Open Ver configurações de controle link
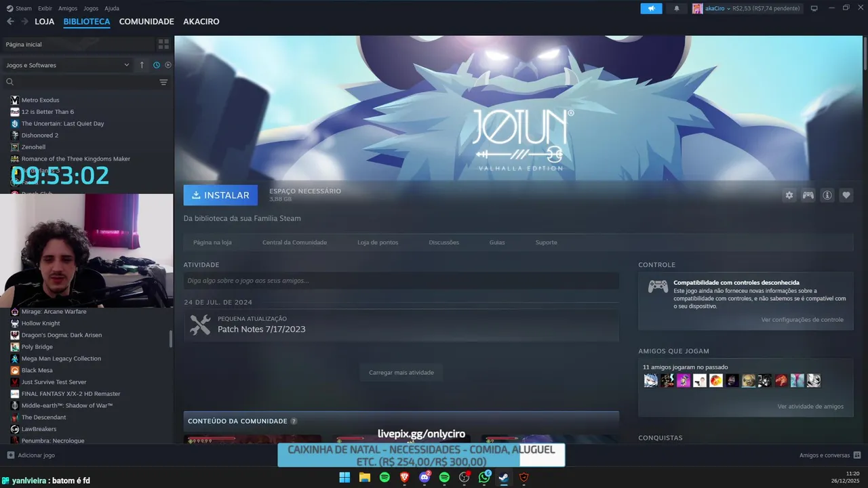 (x=802, y=319)
